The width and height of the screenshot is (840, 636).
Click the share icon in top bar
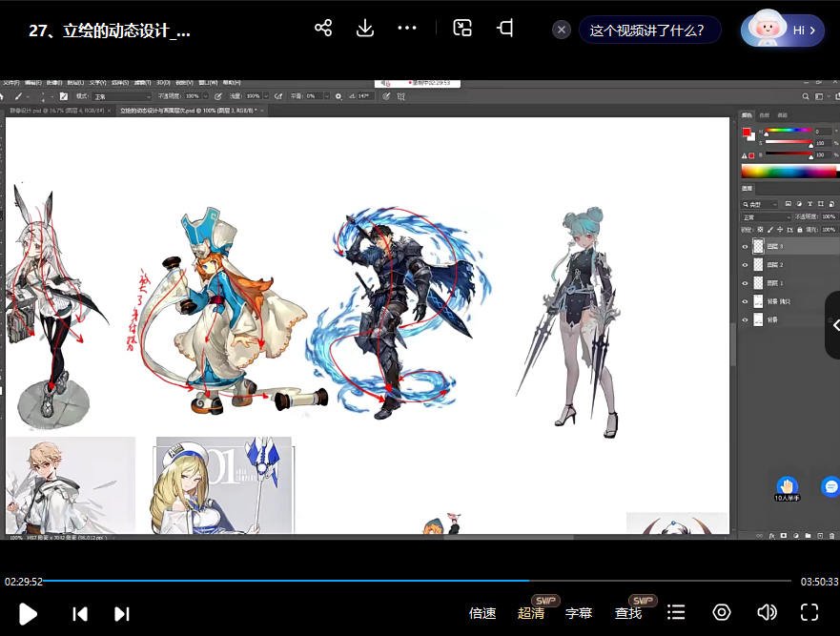pyautogui.click(x=323, y=29)
